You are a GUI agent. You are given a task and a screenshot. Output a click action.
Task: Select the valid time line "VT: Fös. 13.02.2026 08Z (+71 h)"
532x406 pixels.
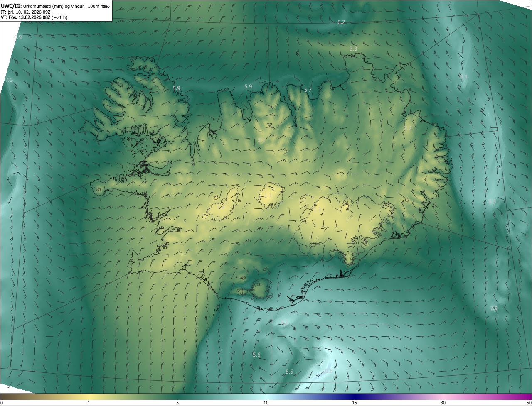click(x=34, y=17)
